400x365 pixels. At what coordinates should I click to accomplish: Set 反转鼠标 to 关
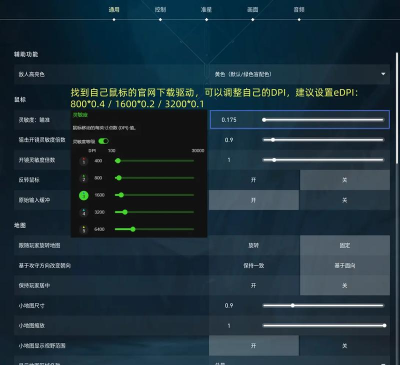pos(345,180)
